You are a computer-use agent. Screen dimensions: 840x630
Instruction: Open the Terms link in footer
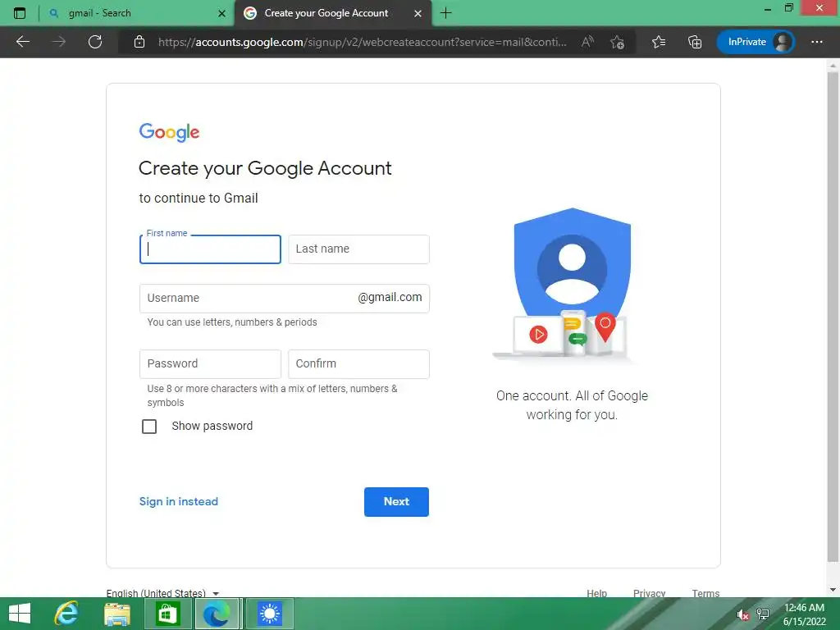click(705, 592)
